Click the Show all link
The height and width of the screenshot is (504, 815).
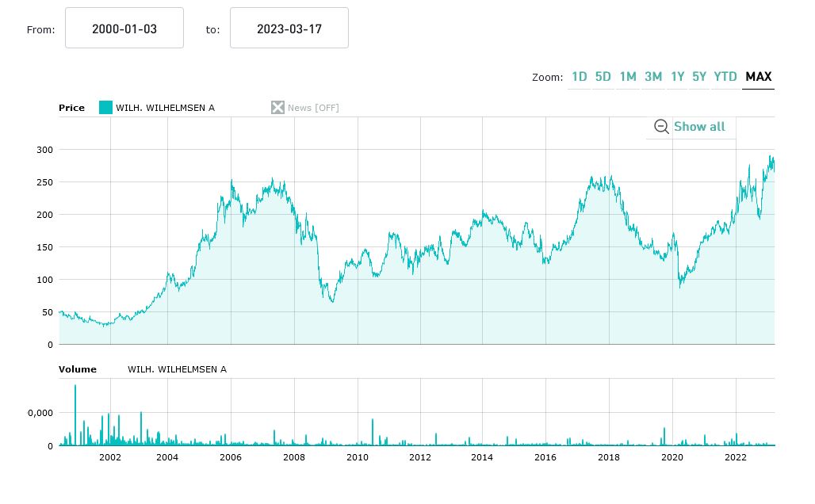pos(699,127)
